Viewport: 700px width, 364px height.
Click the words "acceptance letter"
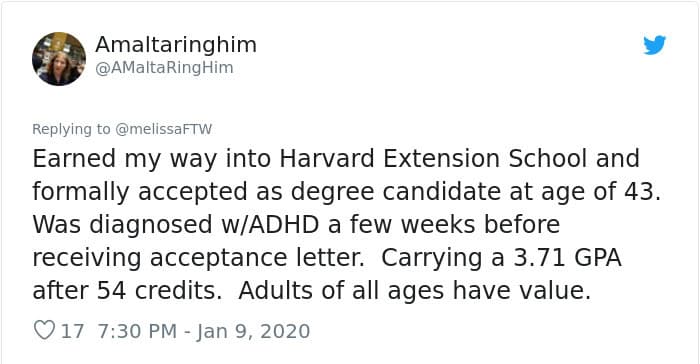point(257,258)
